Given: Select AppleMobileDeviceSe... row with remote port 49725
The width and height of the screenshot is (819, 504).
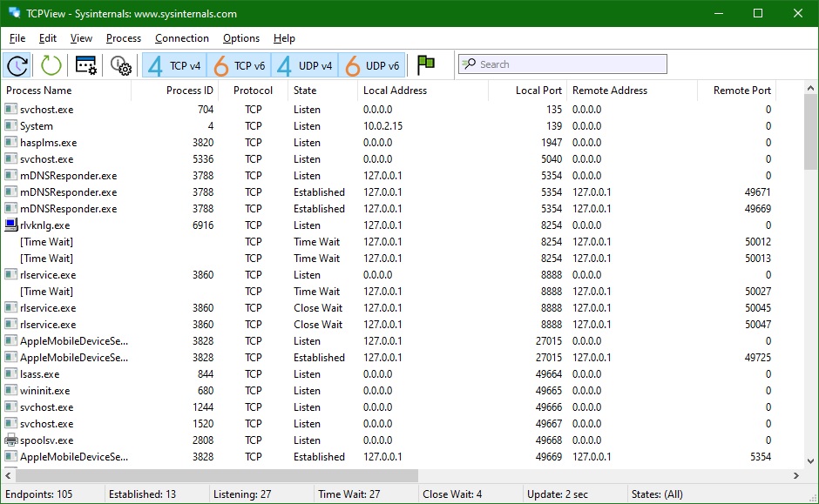Looking at the screenshot, I should pos(388,358).
